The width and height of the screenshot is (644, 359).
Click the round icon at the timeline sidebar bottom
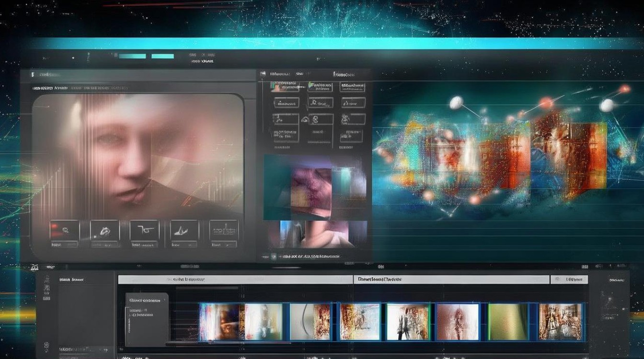coord(47,345)
